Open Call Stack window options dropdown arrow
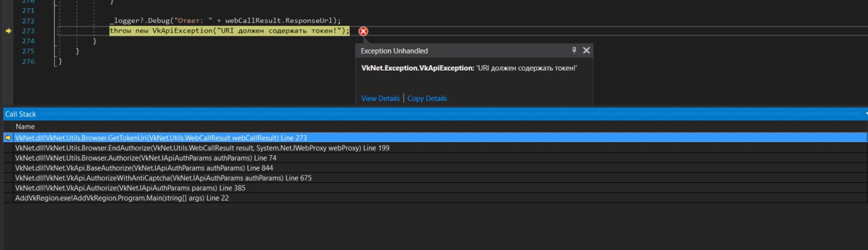The image size is (868, 250). point(865,114)
